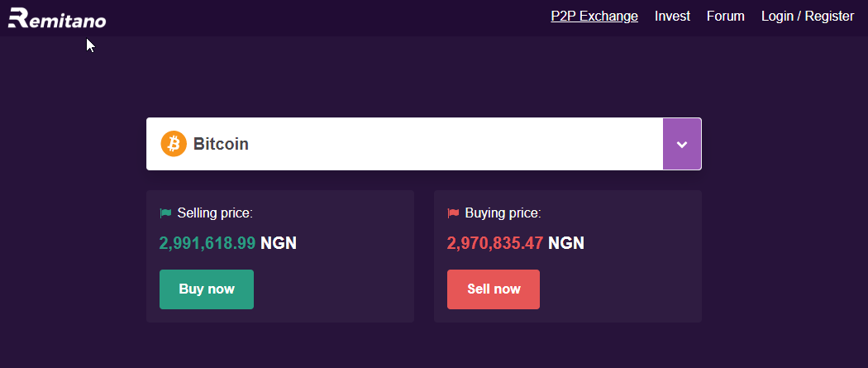Click the Remitano logo

click(57, 17)
